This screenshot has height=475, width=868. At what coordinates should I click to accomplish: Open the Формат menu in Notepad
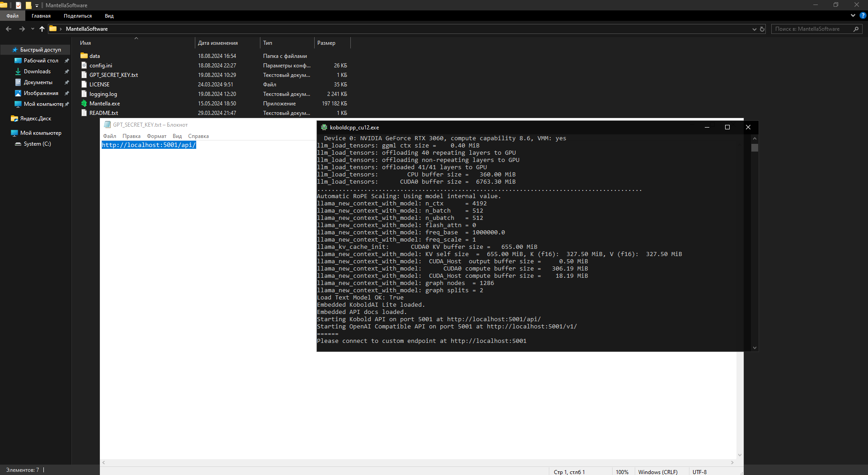156,136
